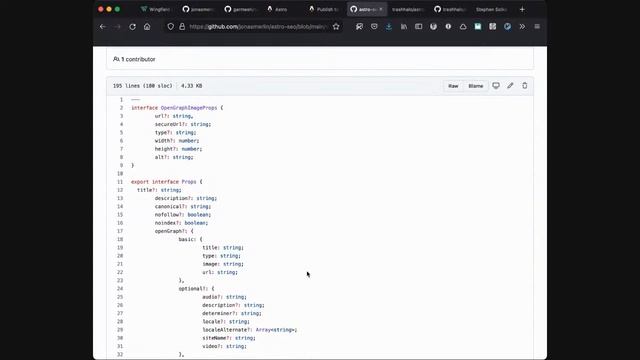Open the hidden toolbar extensions overflow chevron
This screenshot has height=360, width=640.
pyautogui.click(x=522, y=27)
